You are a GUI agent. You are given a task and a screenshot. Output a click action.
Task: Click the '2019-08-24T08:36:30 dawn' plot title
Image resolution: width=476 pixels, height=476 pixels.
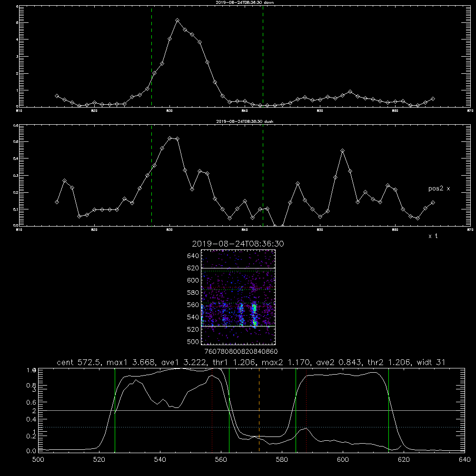245,2
